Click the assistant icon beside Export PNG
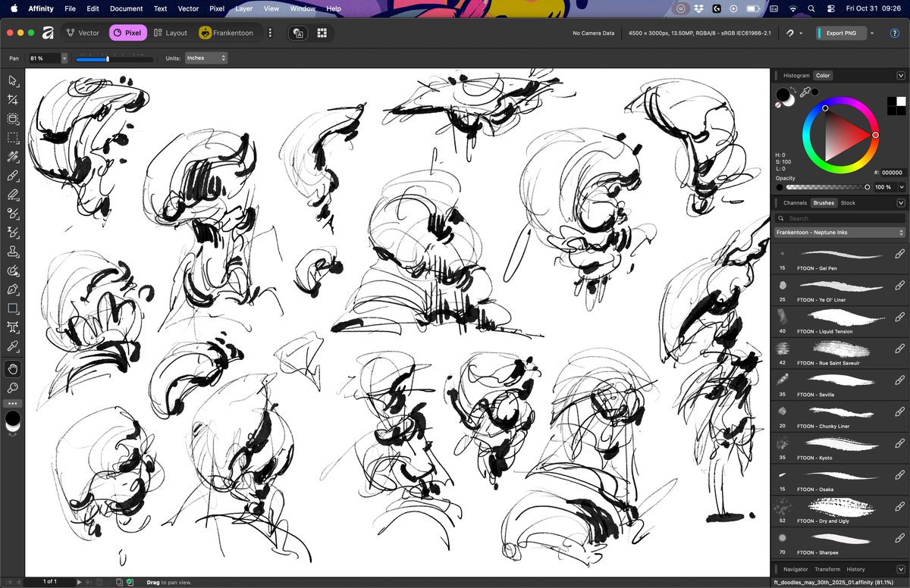Image resolution: width=910 pixels, height=588 pixels. click(x=790, y=33)
